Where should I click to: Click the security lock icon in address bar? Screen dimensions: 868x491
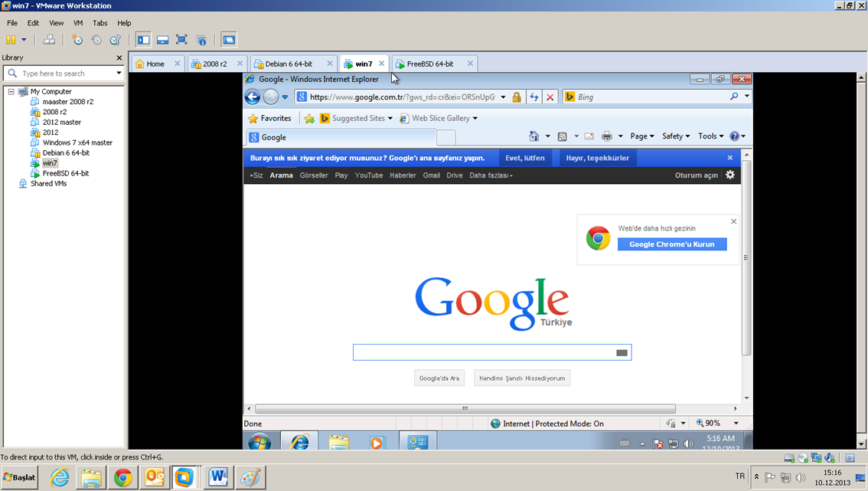517,97
